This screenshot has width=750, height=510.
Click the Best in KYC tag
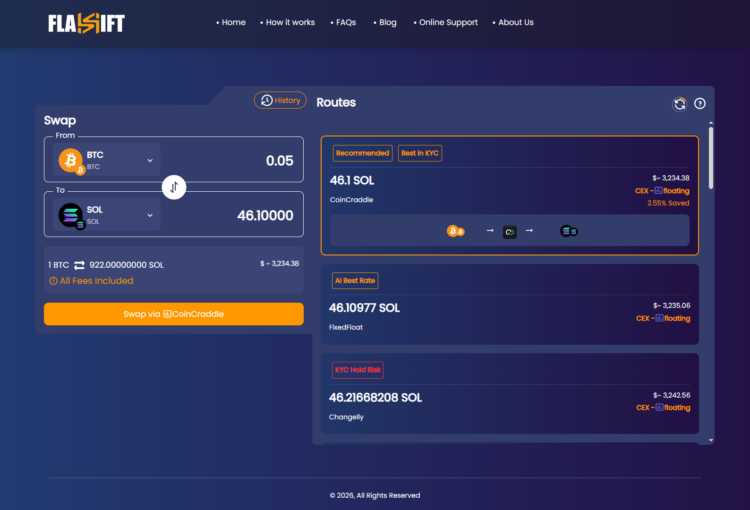point(420,153)
